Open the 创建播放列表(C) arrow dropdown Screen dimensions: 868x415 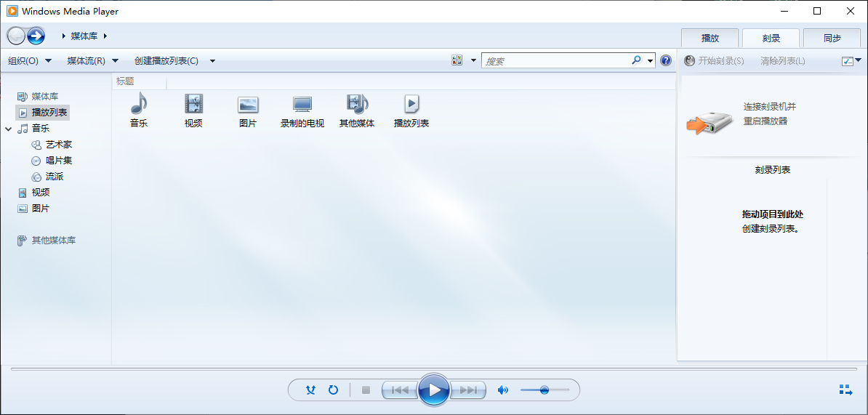pyautogui.click(x=212, y=61)
